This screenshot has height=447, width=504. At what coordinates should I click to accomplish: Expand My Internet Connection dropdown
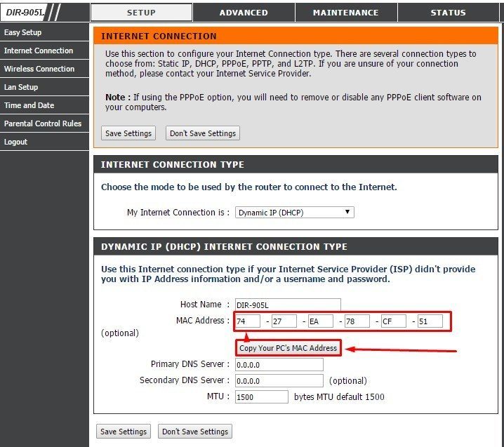click(x=294, y=213)
